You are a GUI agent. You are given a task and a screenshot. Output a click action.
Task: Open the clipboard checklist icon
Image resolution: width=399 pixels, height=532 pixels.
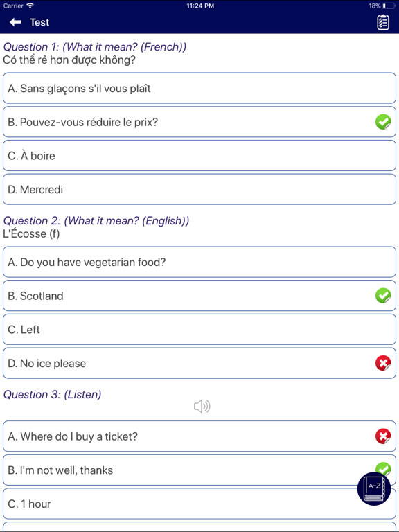tap(383, 22)
